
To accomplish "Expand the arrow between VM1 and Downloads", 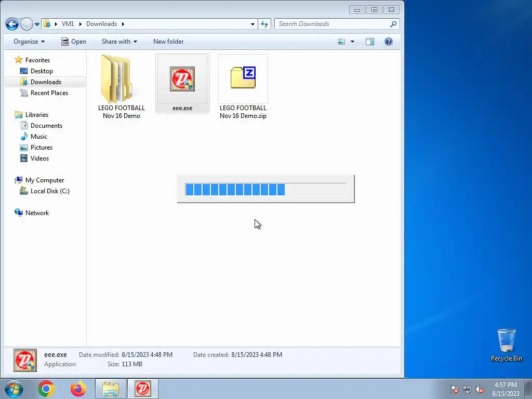I will pos(81,24).
